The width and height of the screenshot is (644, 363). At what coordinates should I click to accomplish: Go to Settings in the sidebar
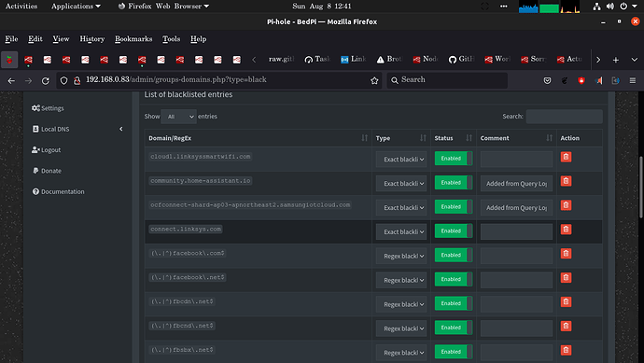(48, 108)
